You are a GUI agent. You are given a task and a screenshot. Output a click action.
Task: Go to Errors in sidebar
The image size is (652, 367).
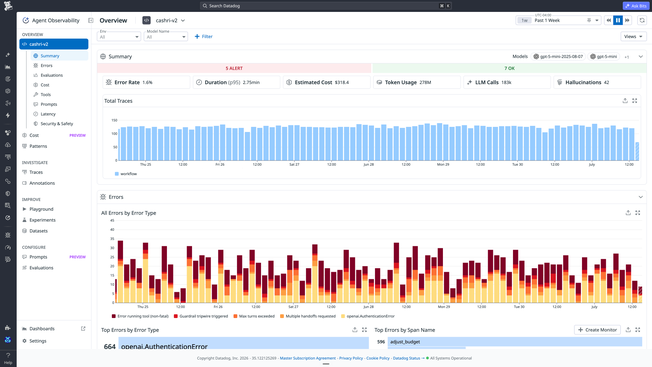tap(59, 66)
